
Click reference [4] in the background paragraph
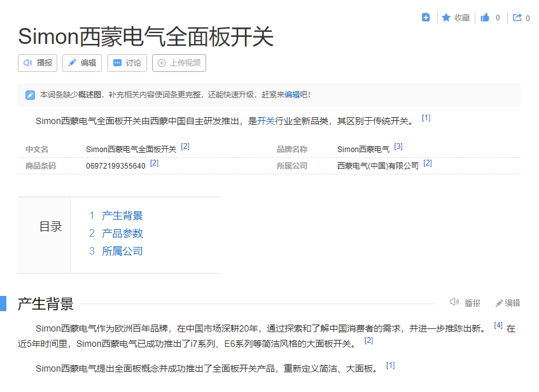[x=498, y=325]
